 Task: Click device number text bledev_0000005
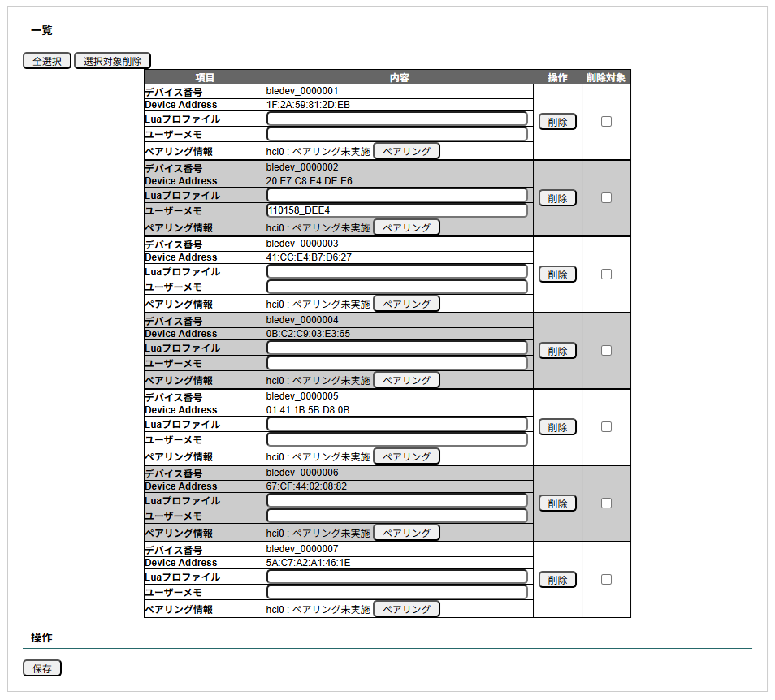coord(302,396)
